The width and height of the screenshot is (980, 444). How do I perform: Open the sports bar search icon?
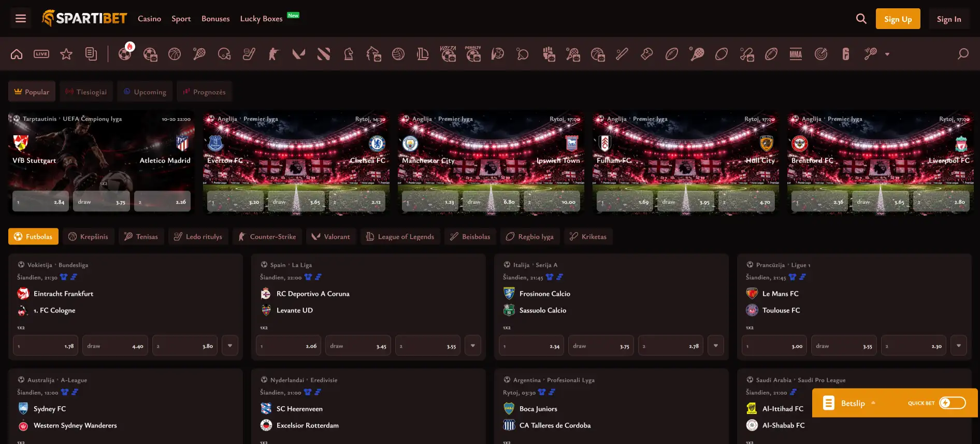(963, 54)
